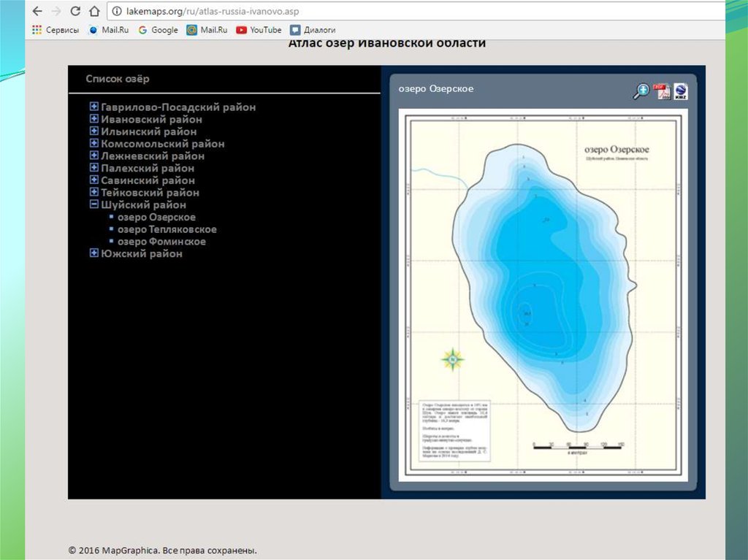Expand Палехский район plus box
This screenshot has width=748, height=560.
(94, 168)
